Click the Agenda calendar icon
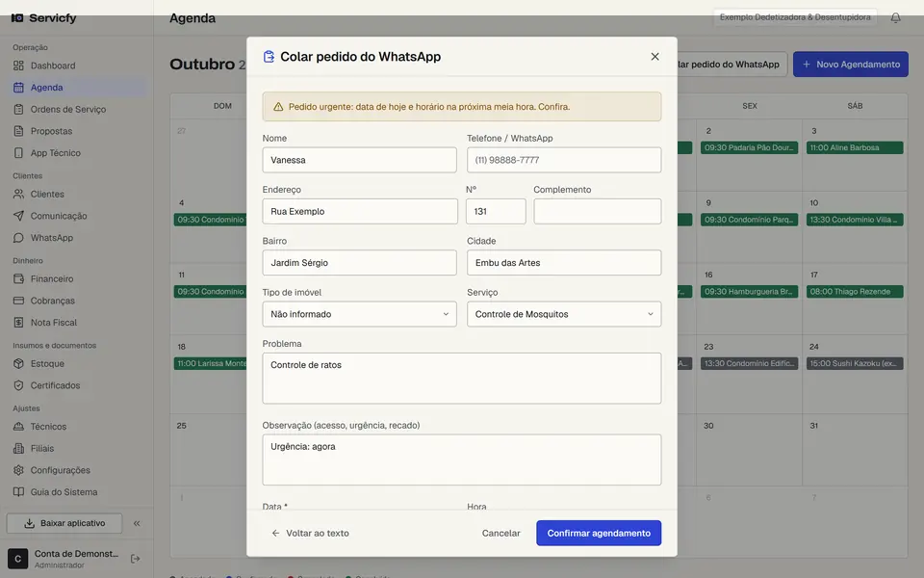Image resolution: width=924 pixels, height=578 pixels. [19, 88]
